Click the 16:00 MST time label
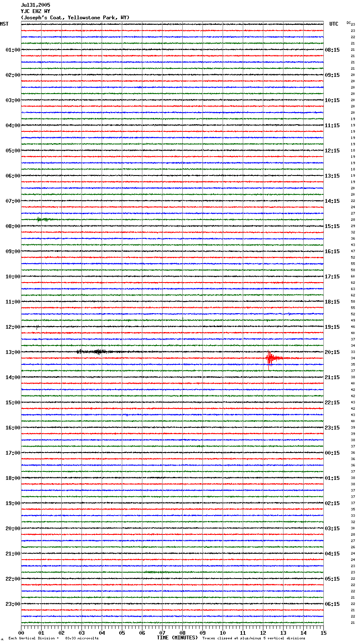This screenshot has width=357, height=644. 13,428
